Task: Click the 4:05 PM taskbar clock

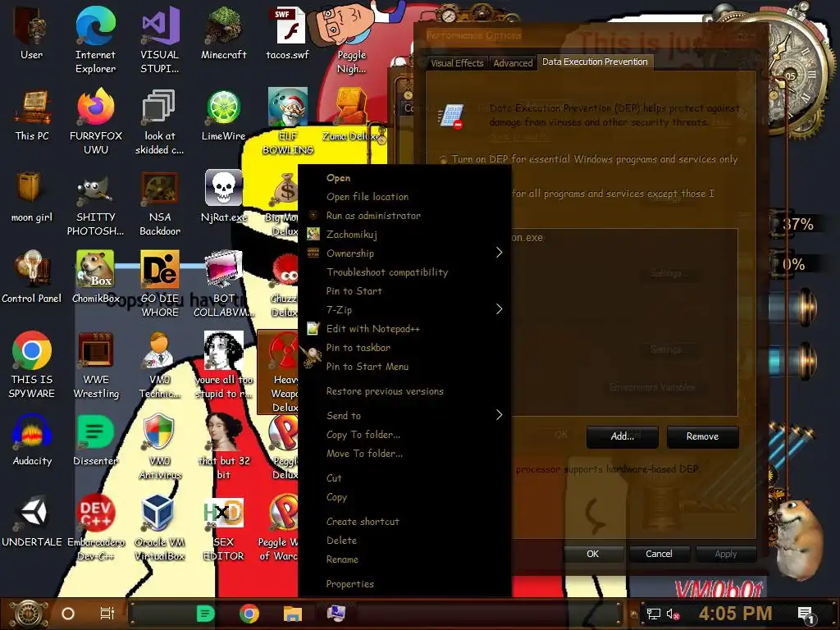Action: [x=735, y=614]
